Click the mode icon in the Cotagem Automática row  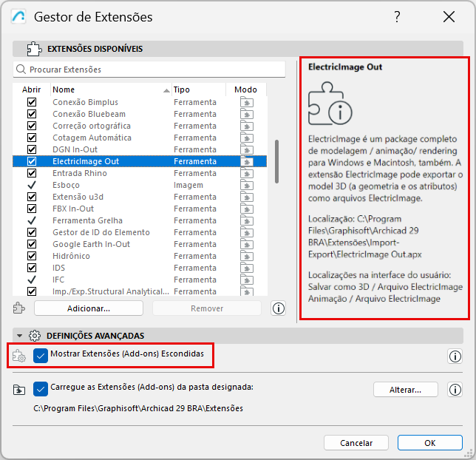coord(247,138)
